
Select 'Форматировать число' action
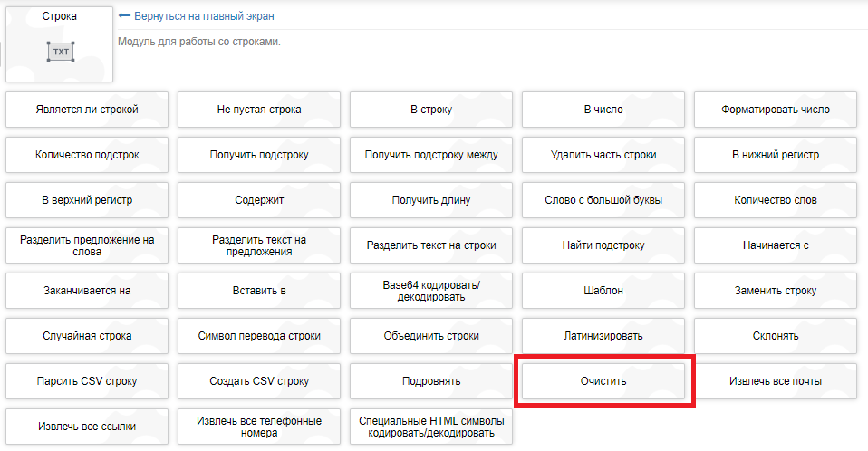click(x=776, y=110)
